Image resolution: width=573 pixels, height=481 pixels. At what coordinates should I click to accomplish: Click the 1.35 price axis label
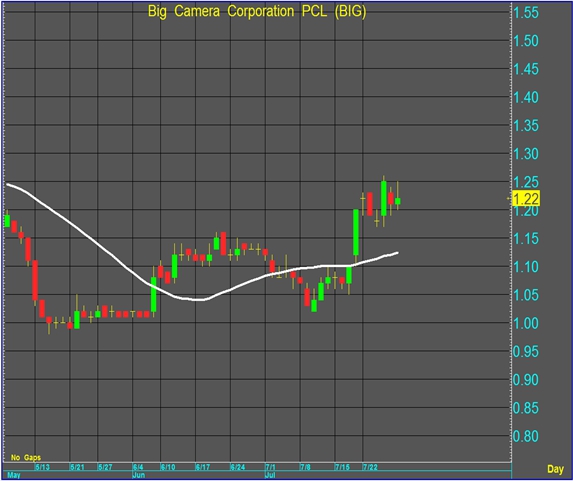(x=526, y=125)
